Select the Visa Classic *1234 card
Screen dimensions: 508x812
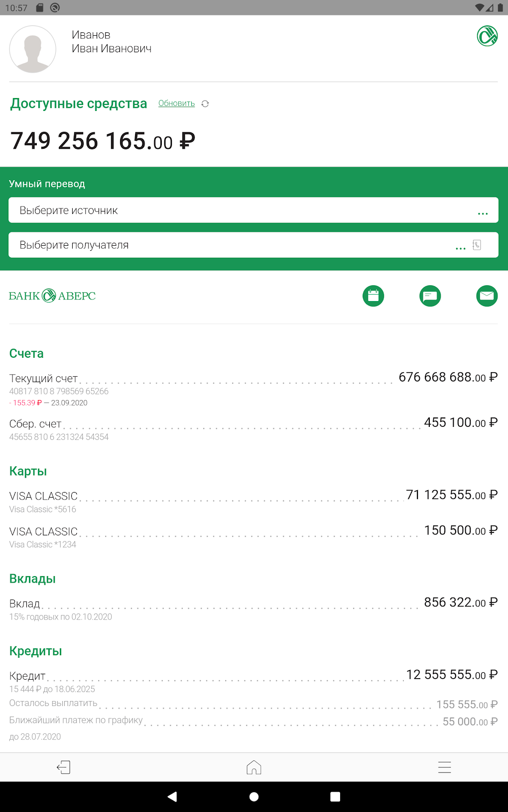tap(253, 537)
